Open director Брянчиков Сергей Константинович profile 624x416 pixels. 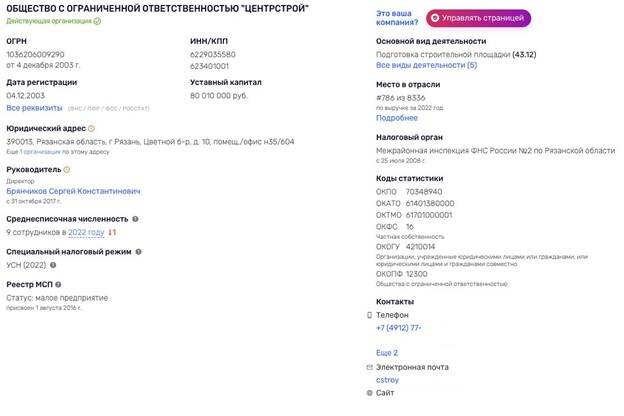(x=73, y=191)
